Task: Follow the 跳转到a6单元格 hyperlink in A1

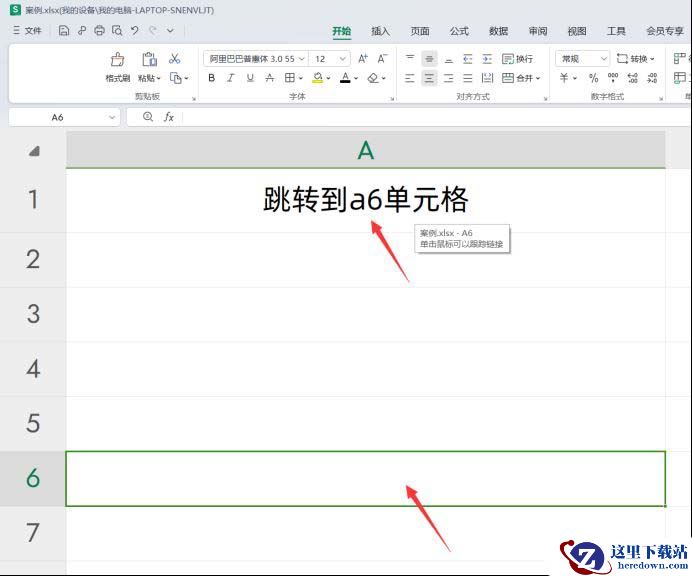Action: point(365,200)
